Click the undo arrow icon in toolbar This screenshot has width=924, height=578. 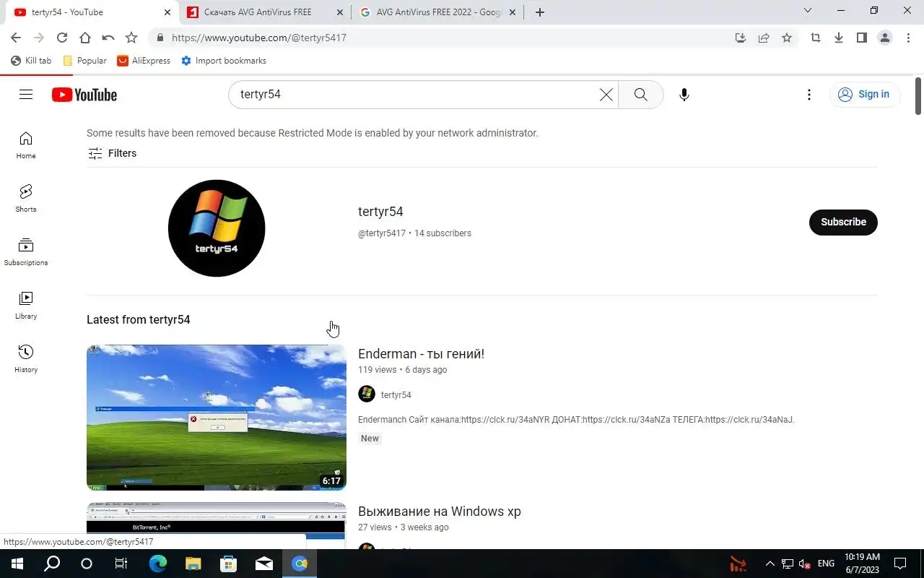coord(108,38)
